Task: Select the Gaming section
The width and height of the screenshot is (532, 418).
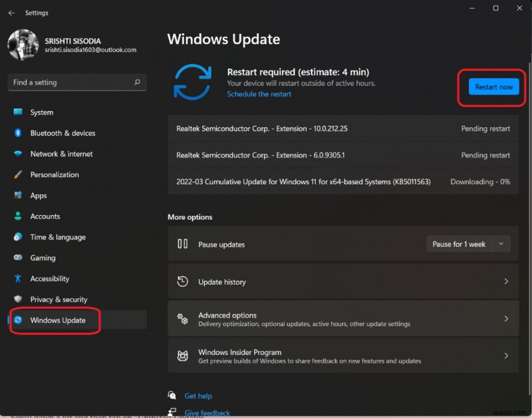Action: coord(45,258)
